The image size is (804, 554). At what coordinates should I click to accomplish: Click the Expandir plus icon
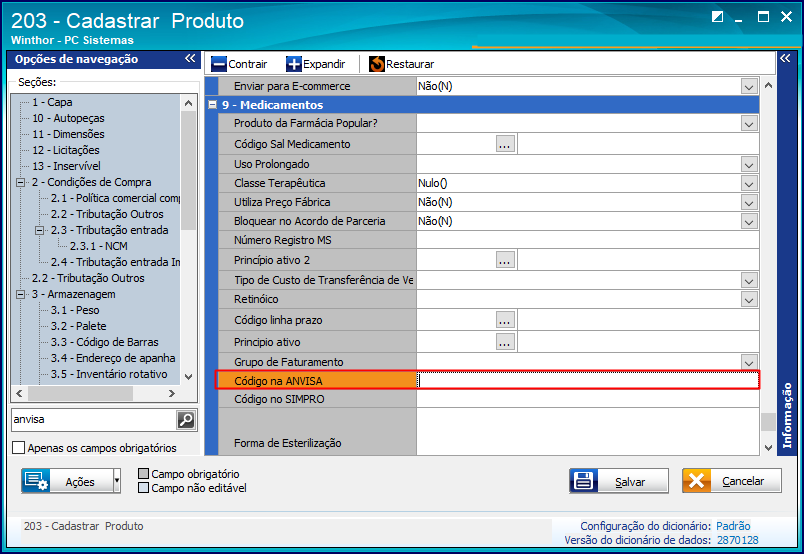pyautogui.click(x=294, y=64)
